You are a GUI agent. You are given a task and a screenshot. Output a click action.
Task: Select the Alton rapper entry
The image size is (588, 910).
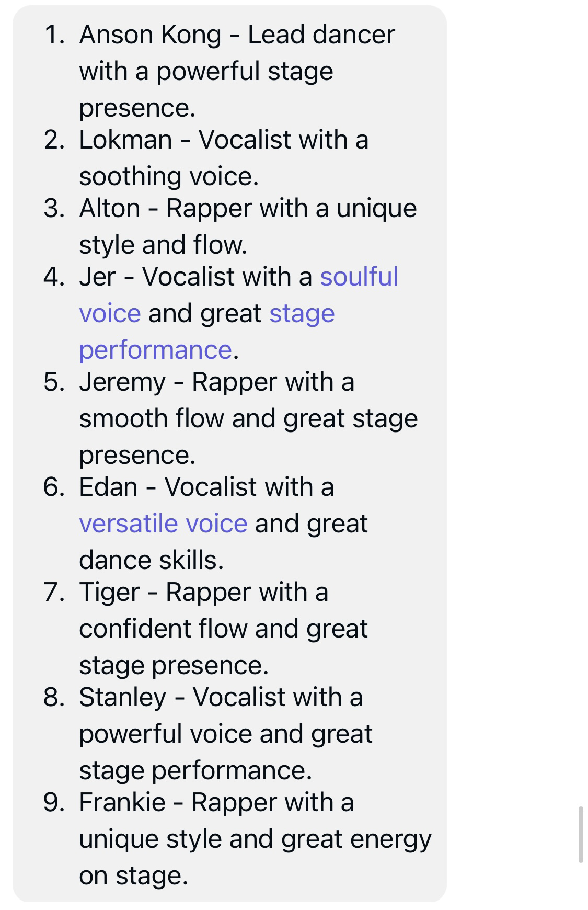pyautogui.click(x=230, y=226)
